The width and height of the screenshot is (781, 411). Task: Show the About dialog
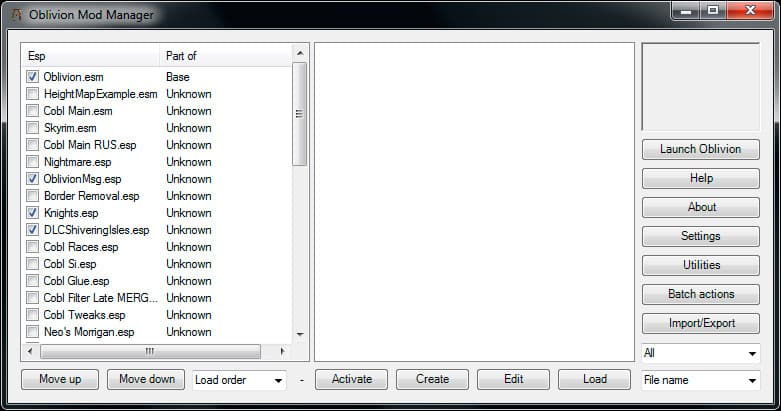[x=701, y=207]
